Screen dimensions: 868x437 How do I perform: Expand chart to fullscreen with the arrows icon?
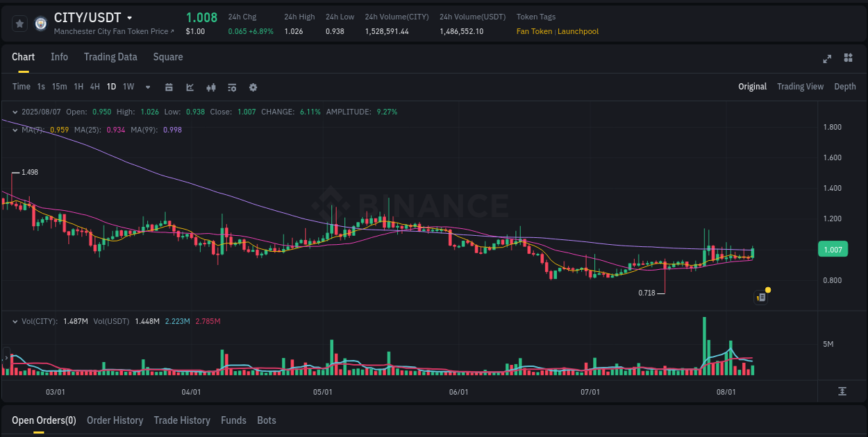click(826, 59)
